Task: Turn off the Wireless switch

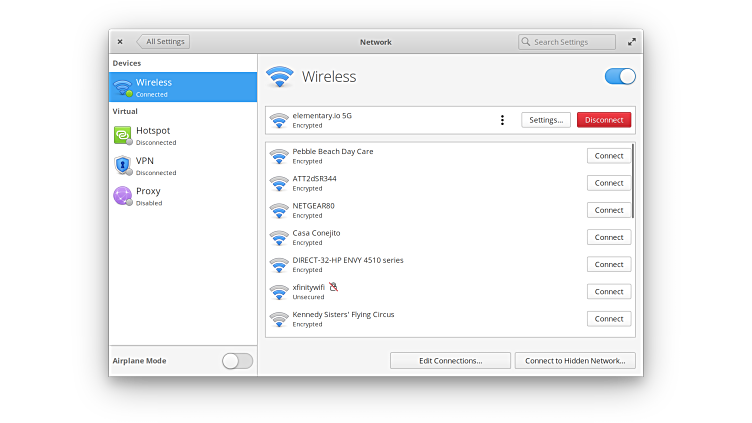Action: click(x=620, y=77)
